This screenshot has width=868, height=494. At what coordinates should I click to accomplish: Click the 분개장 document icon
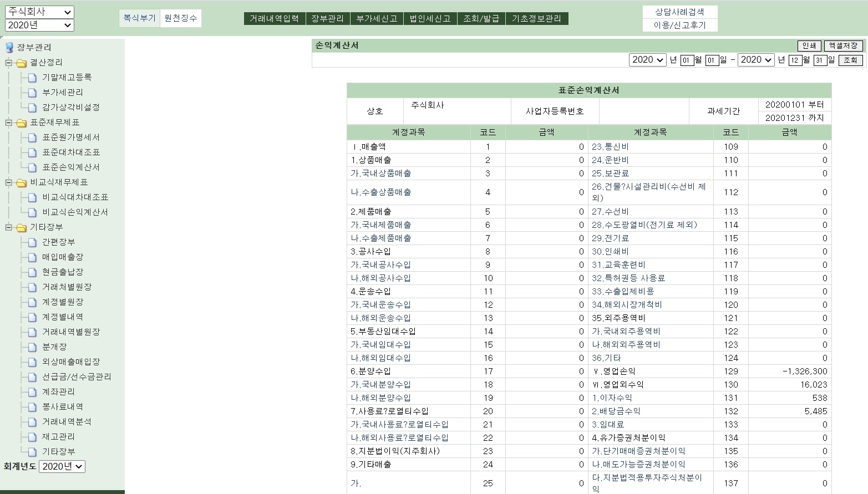point(32,347)
